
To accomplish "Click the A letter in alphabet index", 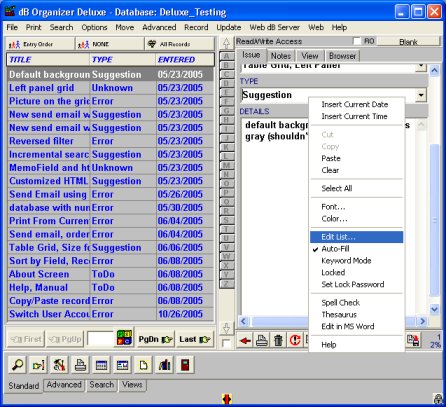I will (x=226, y=56).
